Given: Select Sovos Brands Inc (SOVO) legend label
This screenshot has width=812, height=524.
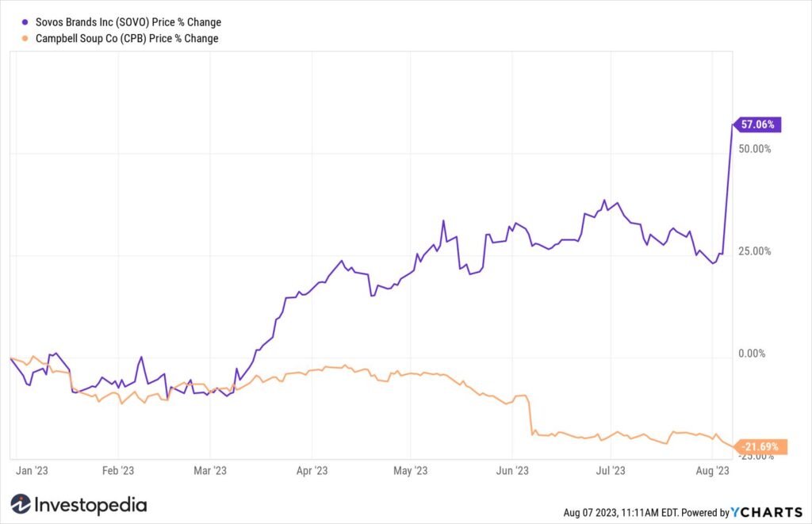Looking at the screenshot, I should (128, 22).
